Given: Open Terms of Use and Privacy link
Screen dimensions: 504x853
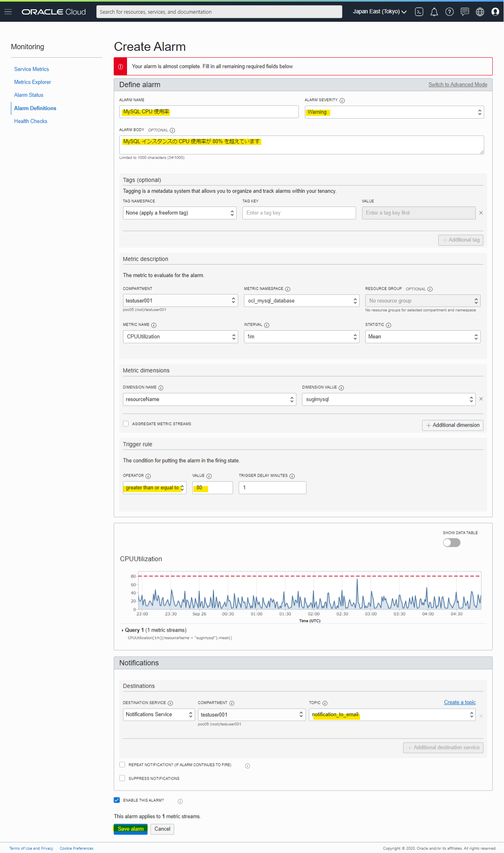Looking at the screenshot, I should [x=31, y=849].
